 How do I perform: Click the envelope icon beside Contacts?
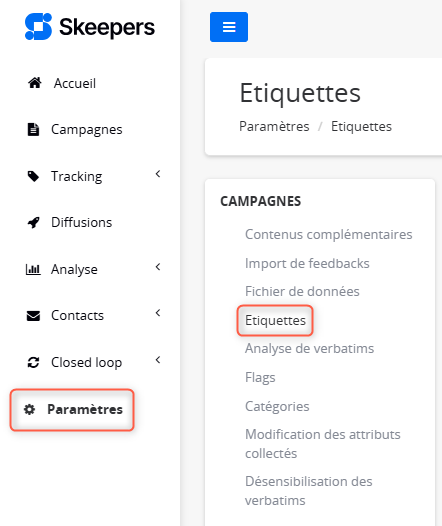[33, 316]
